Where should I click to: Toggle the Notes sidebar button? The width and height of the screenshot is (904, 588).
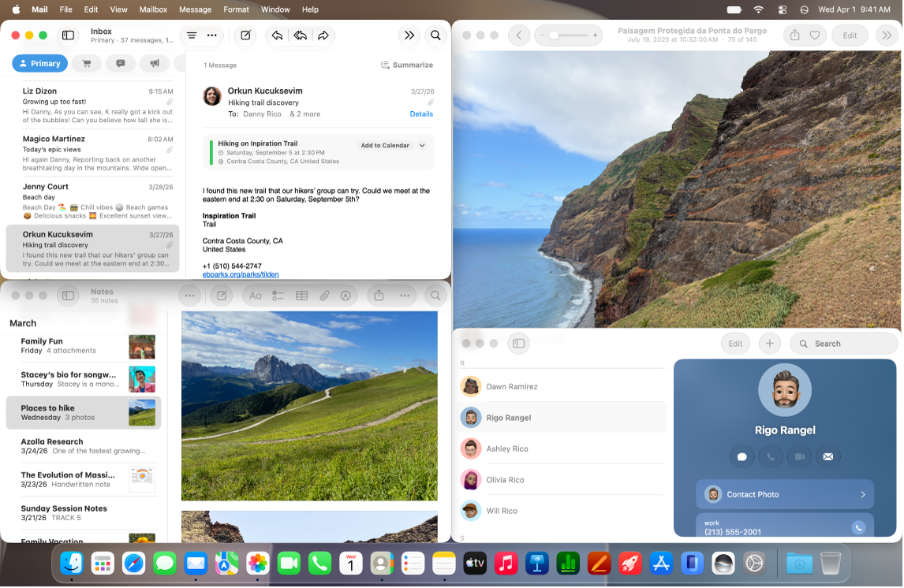(68, 296)
